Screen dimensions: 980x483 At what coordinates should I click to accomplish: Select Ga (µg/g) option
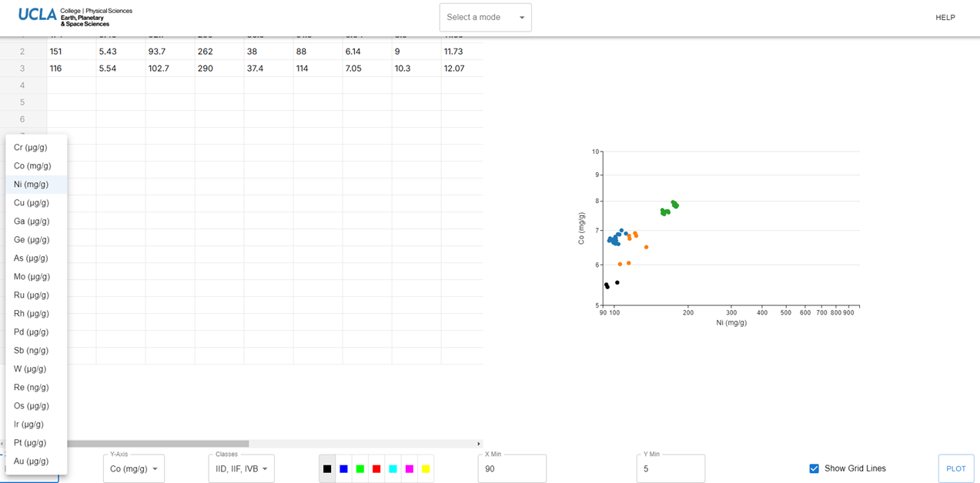pos(36,222)
